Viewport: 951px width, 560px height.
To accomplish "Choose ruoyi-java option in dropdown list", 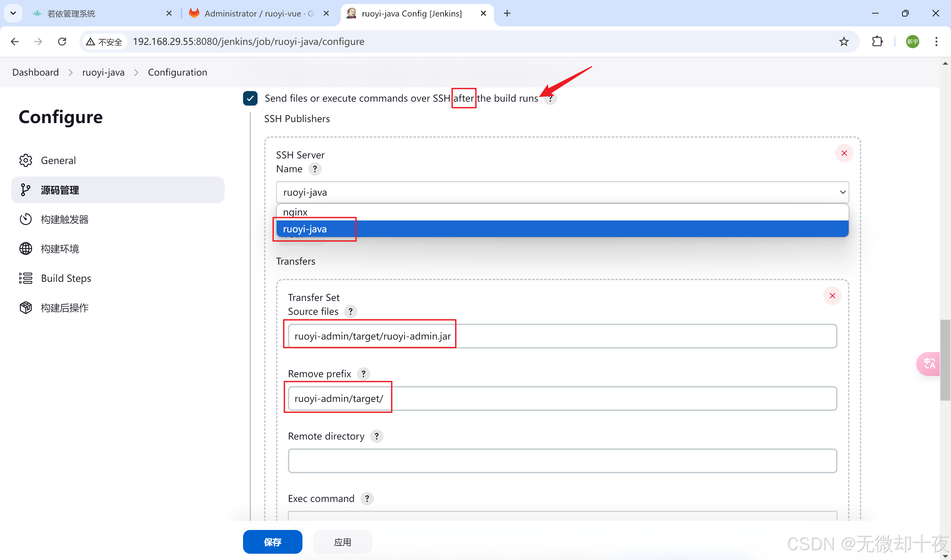I will pyautogui.click(x=305, y=229).
